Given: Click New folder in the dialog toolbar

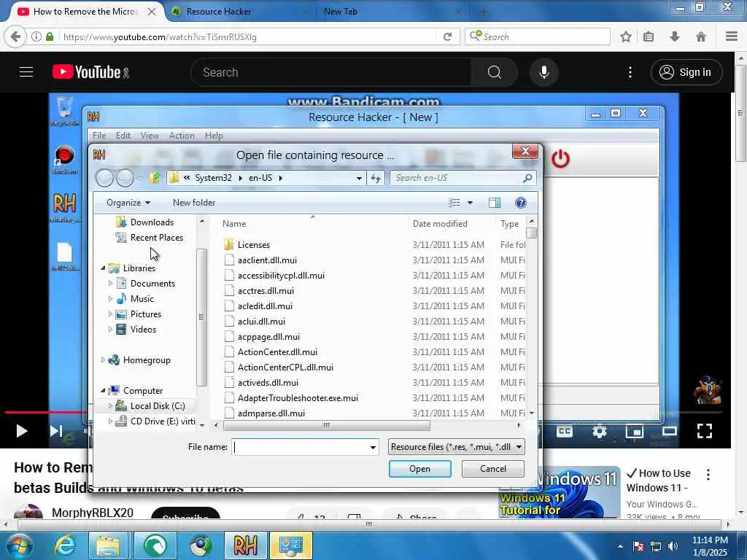Looking at the screenshot, I should coord(194,203).
